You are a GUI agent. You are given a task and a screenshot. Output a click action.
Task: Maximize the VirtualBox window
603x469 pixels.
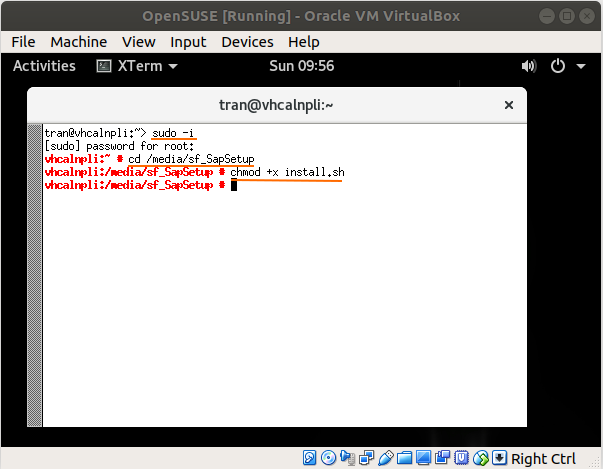click(566, 16)
